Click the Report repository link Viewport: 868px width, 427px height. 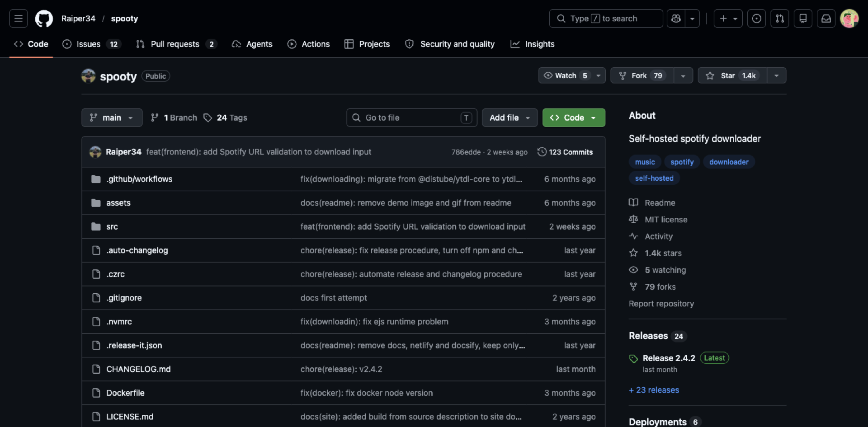[x=661, y=304]
